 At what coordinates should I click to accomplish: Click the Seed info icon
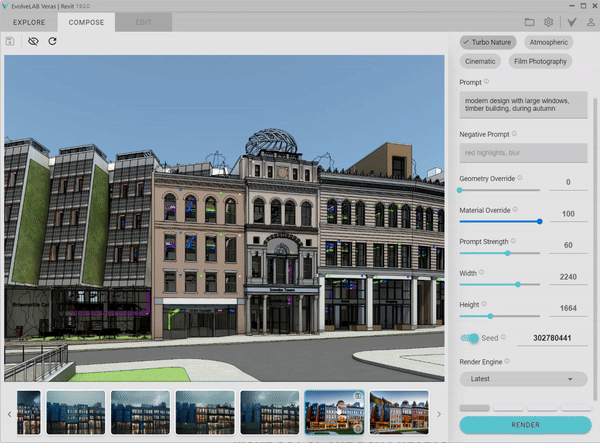pyautogui.click(x=503, y=337)
